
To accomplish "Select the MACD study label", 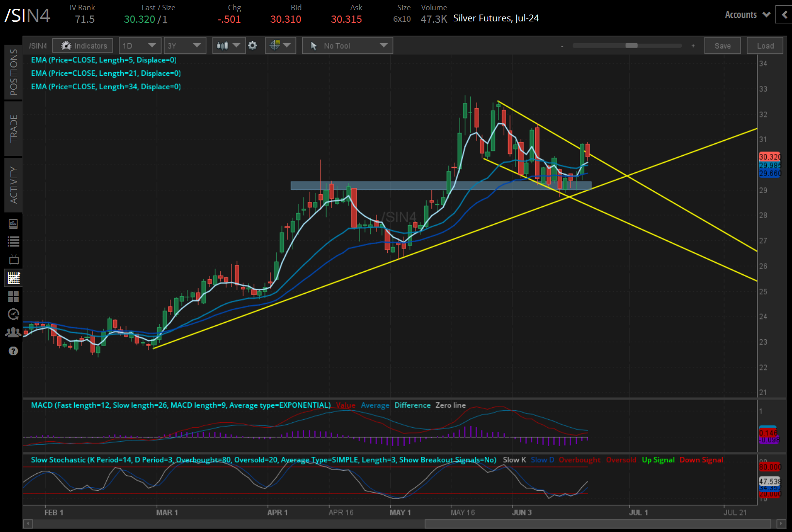I will click(x=181, y=405).
